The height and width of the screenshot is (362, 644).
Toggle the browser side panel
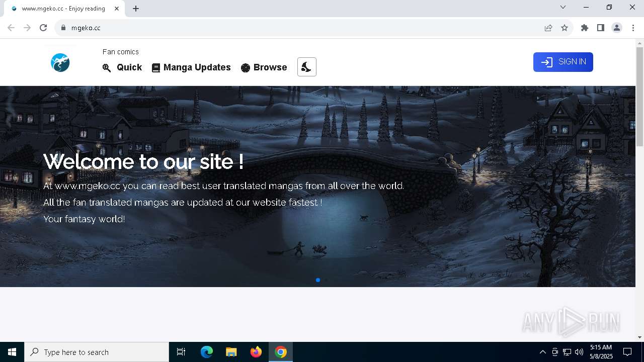click(601, 28)
